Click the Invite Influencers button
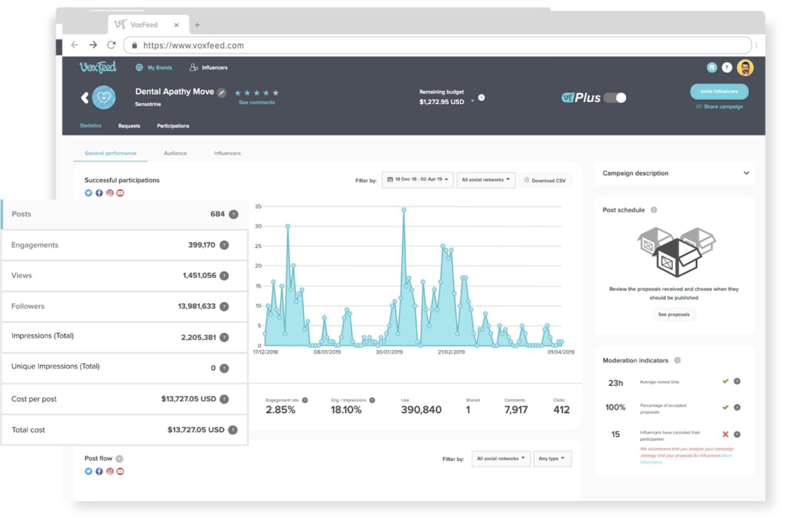 click(719, 91)
